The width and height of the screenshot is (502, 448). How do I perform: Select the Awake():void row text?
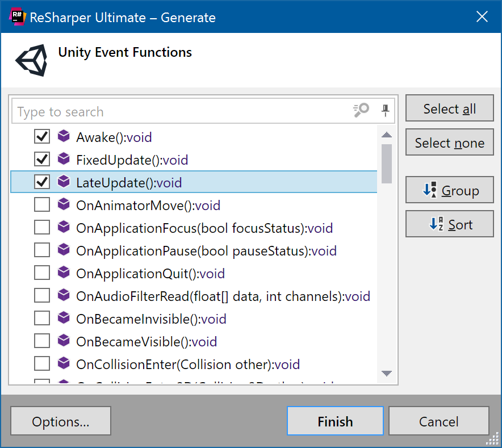(114, 137)
